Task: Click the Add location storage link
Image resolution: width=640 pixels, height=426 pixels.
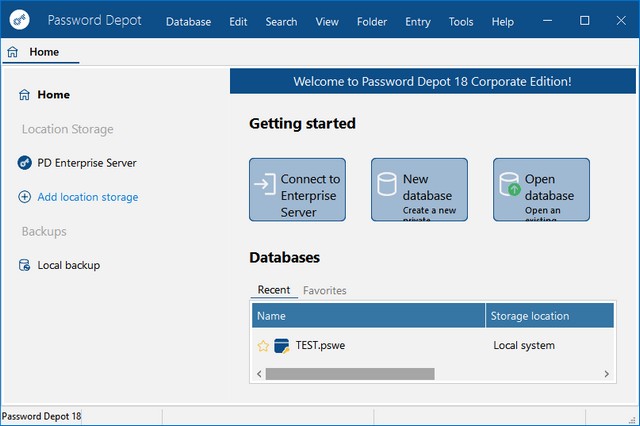Action: point(88,197)
